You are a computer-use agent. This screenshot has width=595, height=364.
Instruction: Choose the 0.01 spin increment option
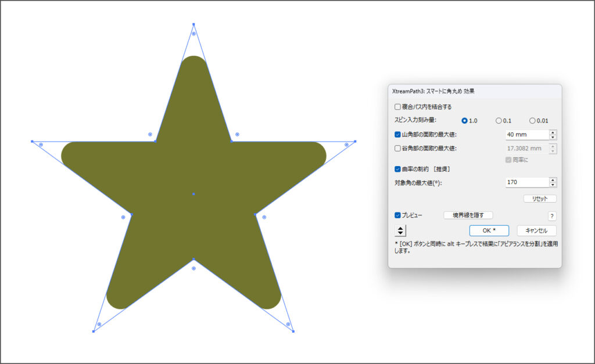click(532, 121)
